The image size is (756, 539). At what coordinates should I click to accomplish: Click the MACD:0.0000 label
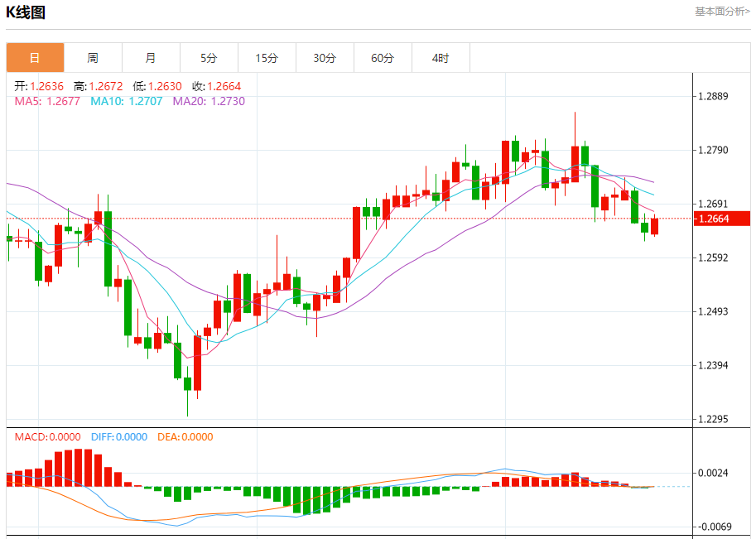tap(48, 437)
